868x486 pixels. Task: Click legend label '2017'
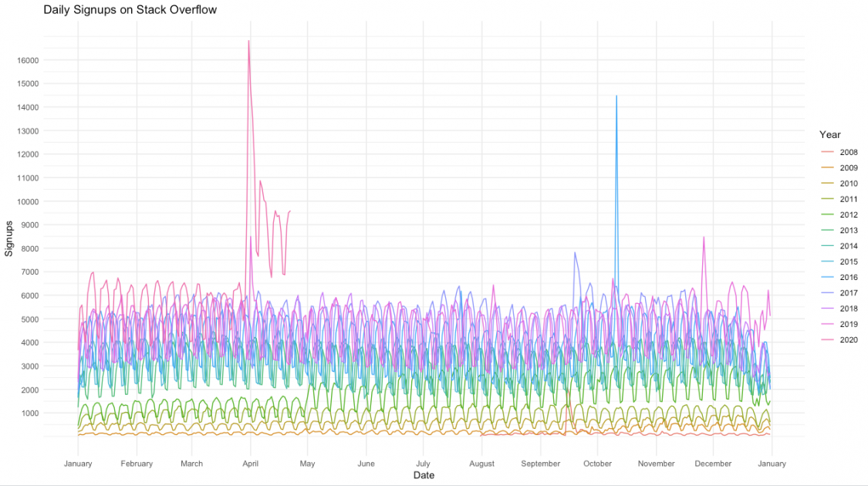click(849, 293)
